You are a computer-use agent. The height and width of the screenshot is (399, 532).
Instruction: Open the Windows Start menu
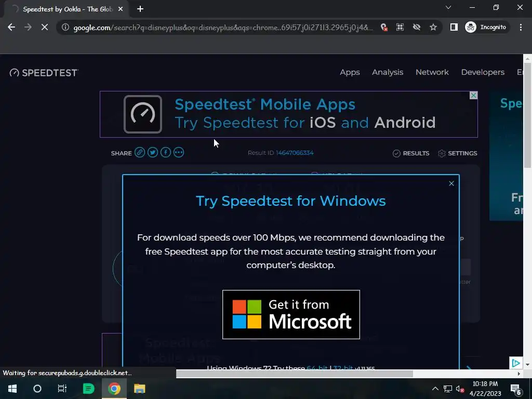pos(12,389)
